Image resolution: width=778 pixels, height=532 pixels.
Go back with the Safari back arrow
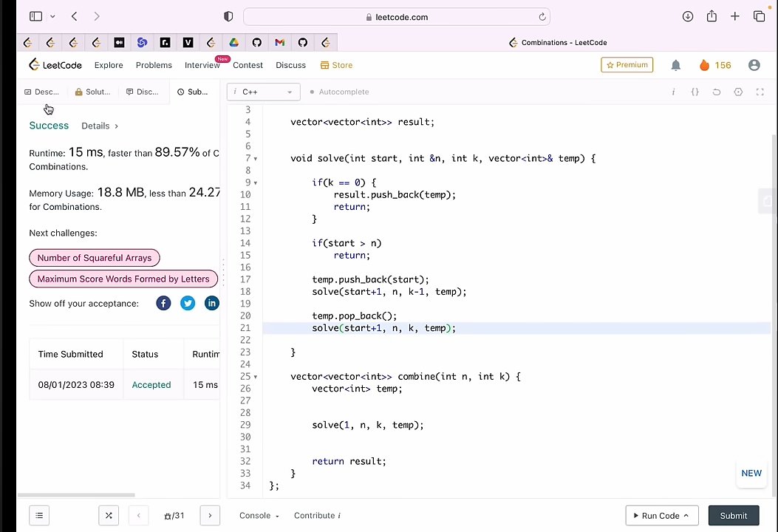[x=74, y=16]
